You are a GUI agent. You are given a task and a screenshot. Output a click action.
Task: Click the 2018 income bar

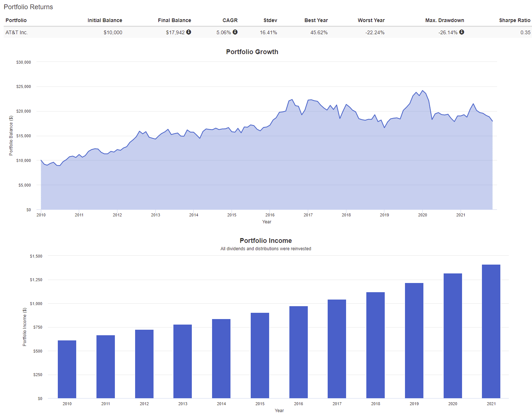tap(376, 345)
